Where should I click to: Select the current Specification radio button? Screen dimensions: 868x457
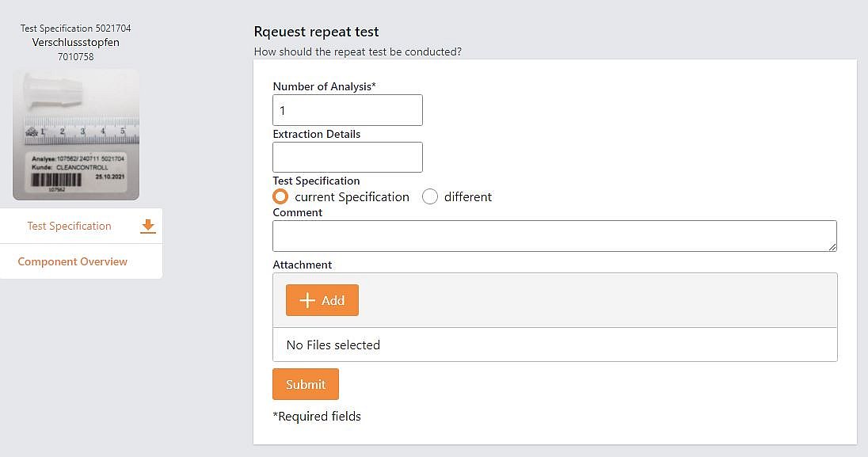click(280, 196)
